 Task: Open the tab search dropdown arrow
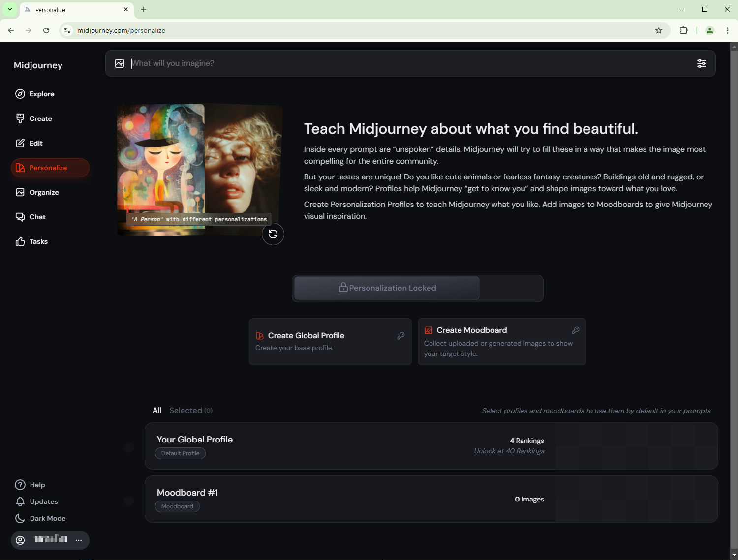pos(10,9)
